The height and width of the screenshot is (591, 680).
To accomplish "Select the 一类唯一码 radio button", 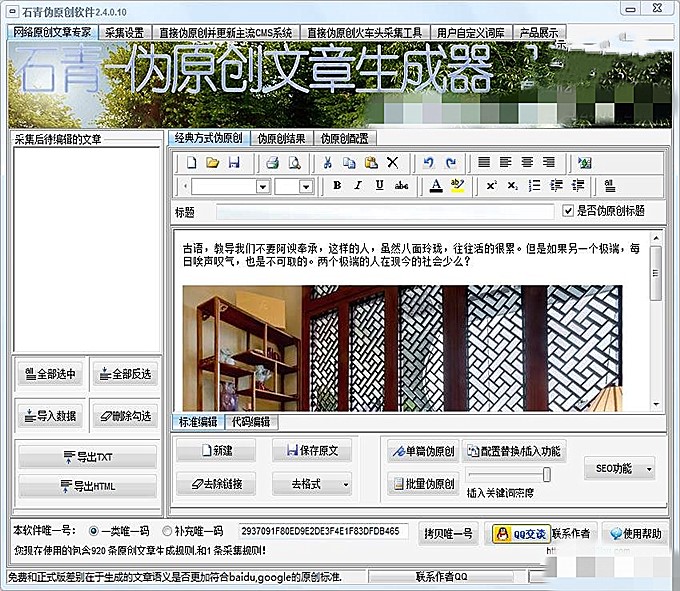I will pyautogui.click(x=94, y=531).
